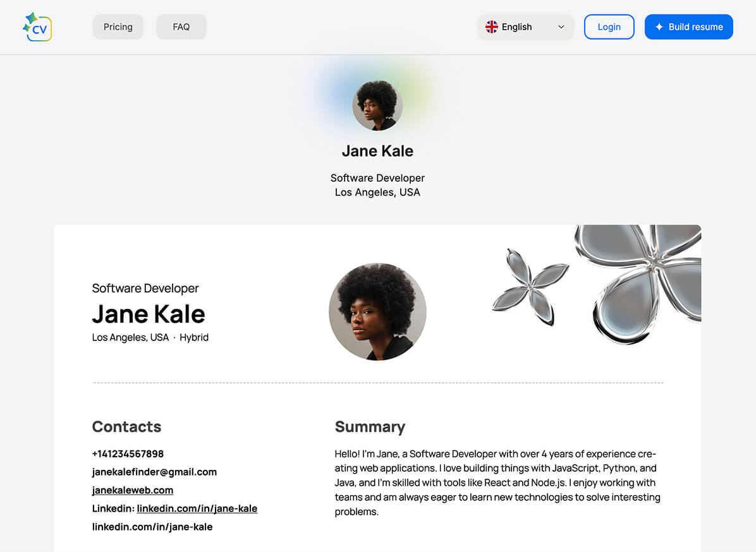Click the Build resume button
The height and width of the screenshot is (552, 756).
tap(688, 27)
